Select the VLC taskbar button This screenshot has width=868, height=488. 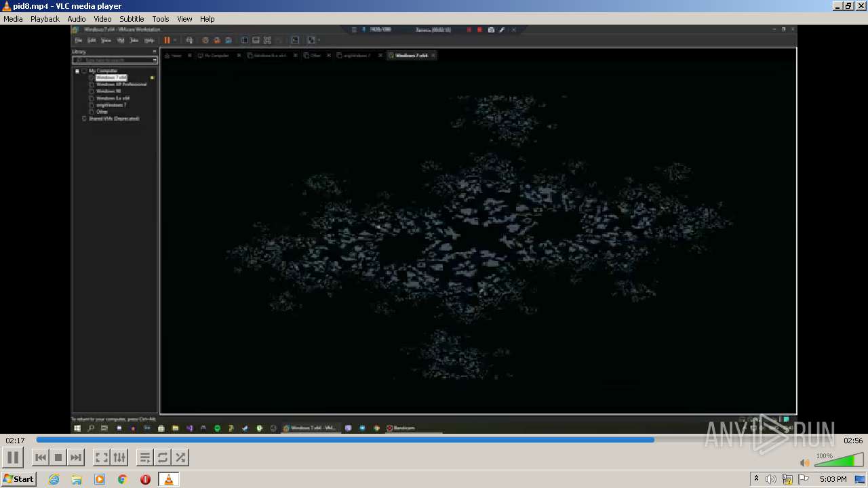point(168,479)
